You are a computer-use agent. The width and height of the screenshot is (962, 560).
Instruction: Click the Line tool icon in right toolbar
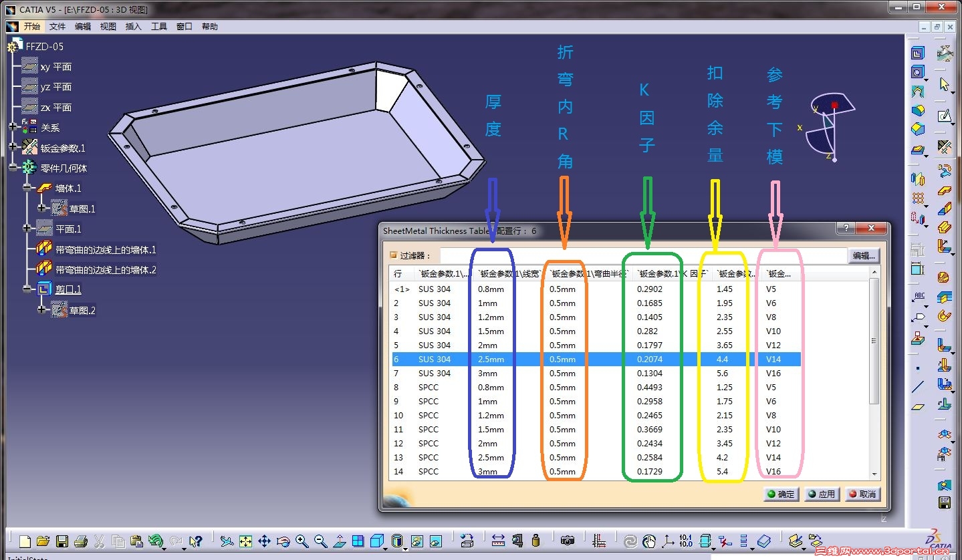point(919,386)
